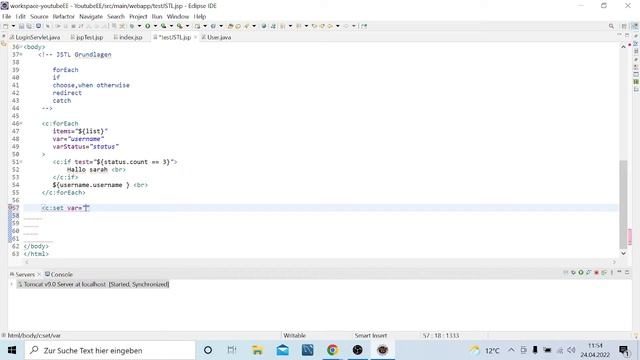Click scroll-down arrow of editor scrollbar
Screen dimensions: 640x360
[x=623, y=253]
